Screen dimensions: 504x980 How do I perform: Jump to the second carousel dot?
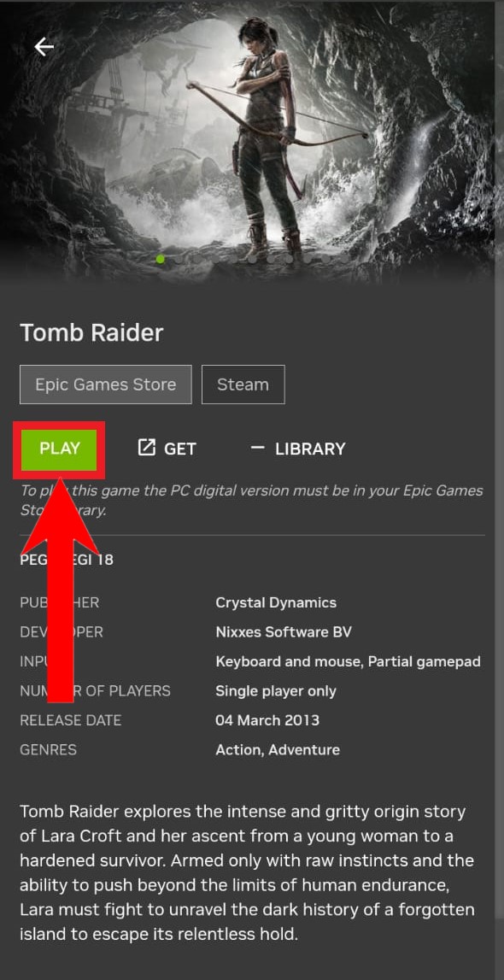(x=179, y=259)
